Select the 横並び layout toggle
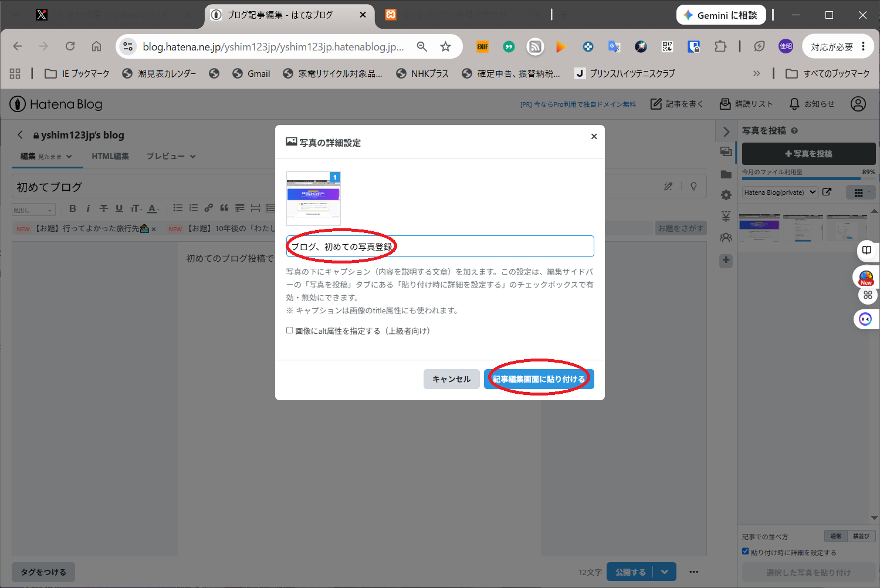Screen dimensions: 880x588 point(861,536)
